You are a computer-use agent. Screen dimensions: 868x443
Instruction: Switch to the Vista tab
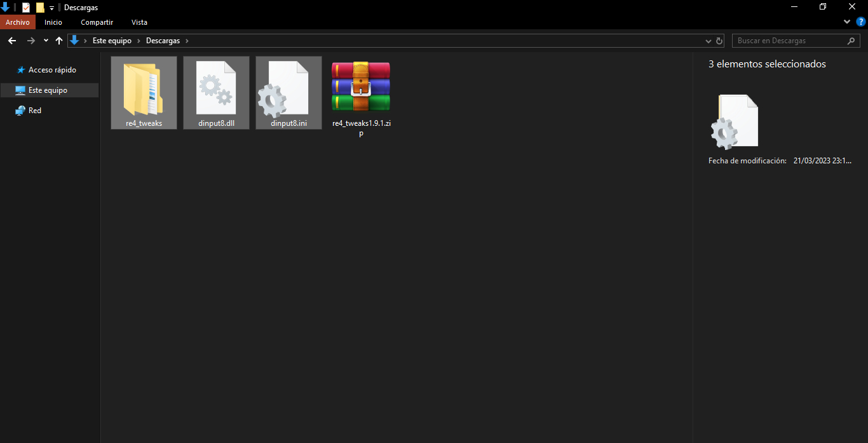(139, 22)
